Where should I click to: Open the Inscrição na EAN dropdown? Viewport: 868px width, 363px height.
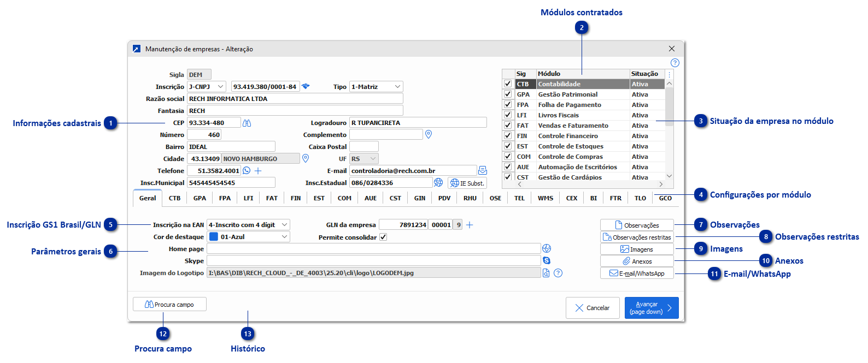(x=248, y=225)
